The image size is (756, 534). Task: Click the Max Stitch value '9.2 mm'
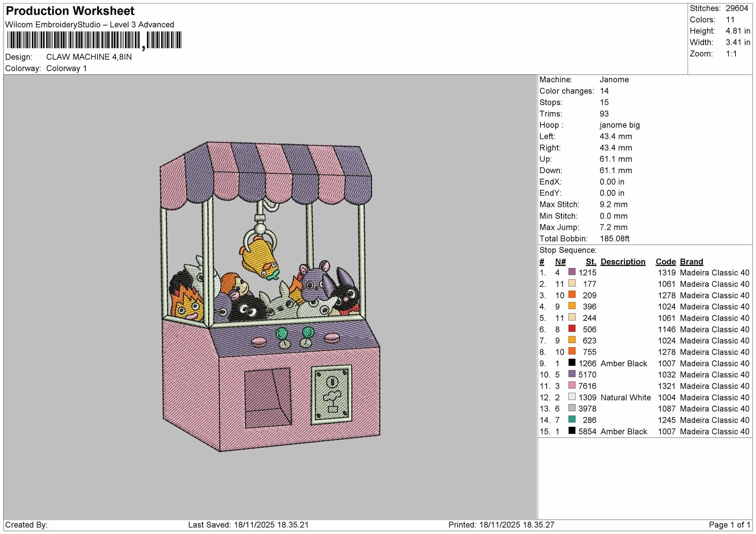613,205
